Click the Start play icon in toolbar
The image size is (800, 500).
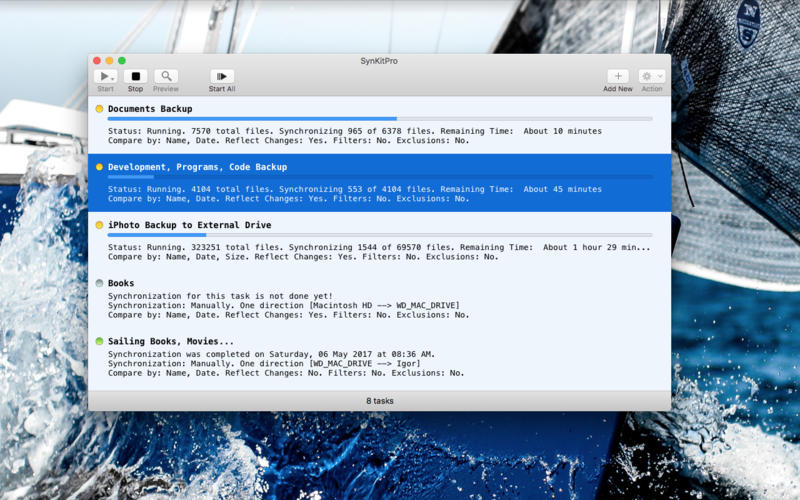pos(104,76)
